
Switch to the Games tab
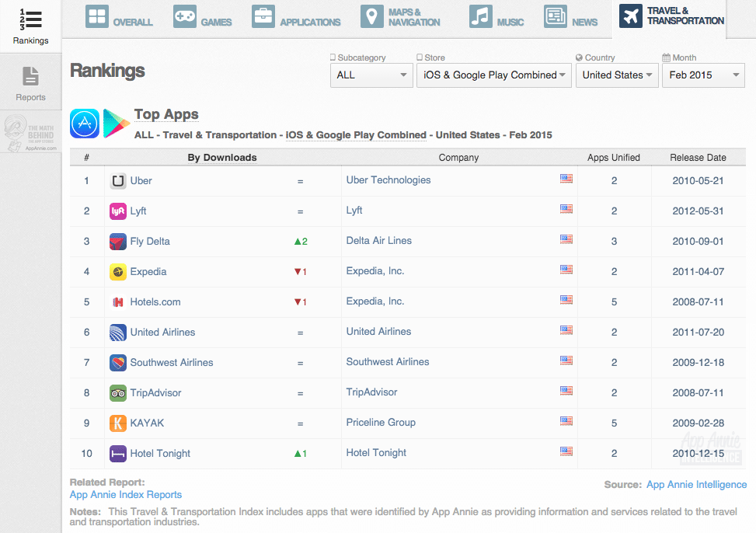(202, 17)
